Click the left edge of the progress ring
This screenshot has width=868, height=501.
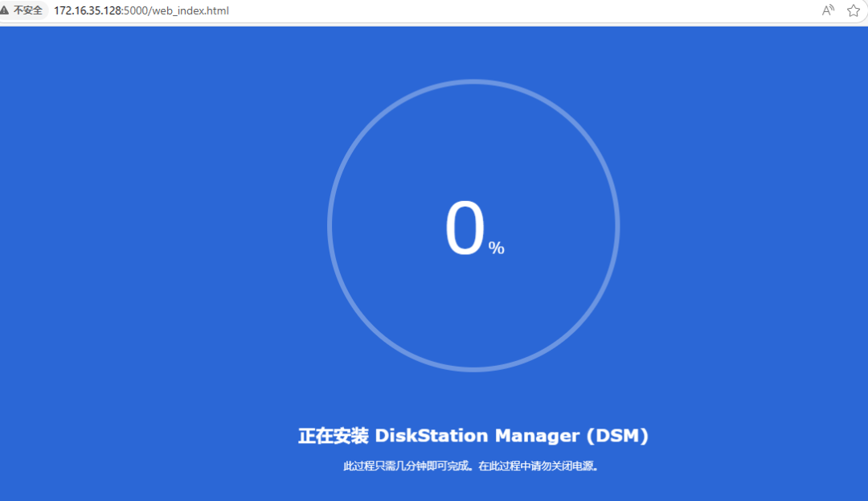330,225
